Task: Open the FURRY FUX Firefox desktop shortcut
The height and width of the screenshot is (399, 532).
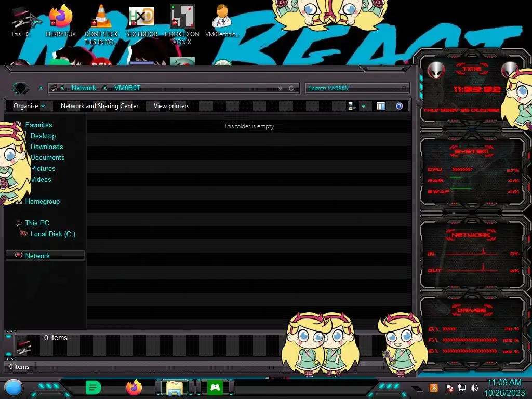Action: click(x=61, y=22)
